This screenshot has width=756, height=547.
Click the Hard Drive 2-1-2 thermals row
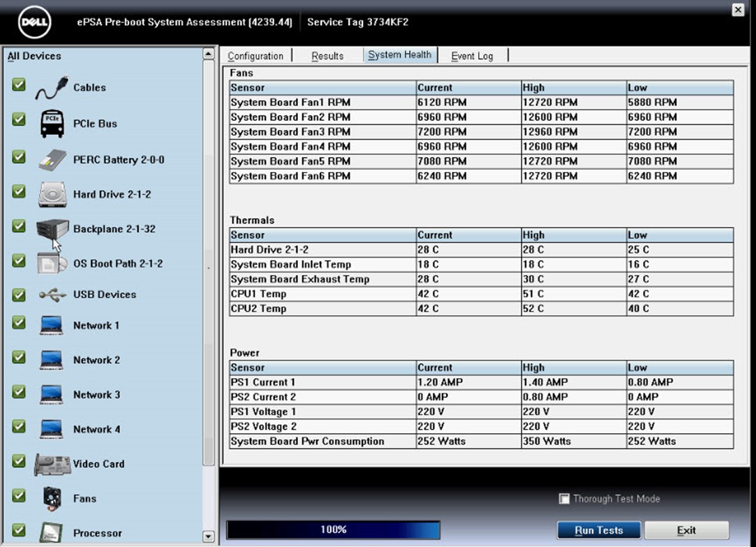[481, 250]
